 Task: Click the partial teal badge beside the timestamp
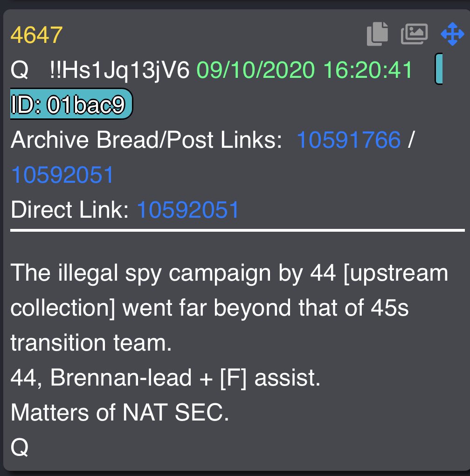pyautogui.click(x=439, y=69)
